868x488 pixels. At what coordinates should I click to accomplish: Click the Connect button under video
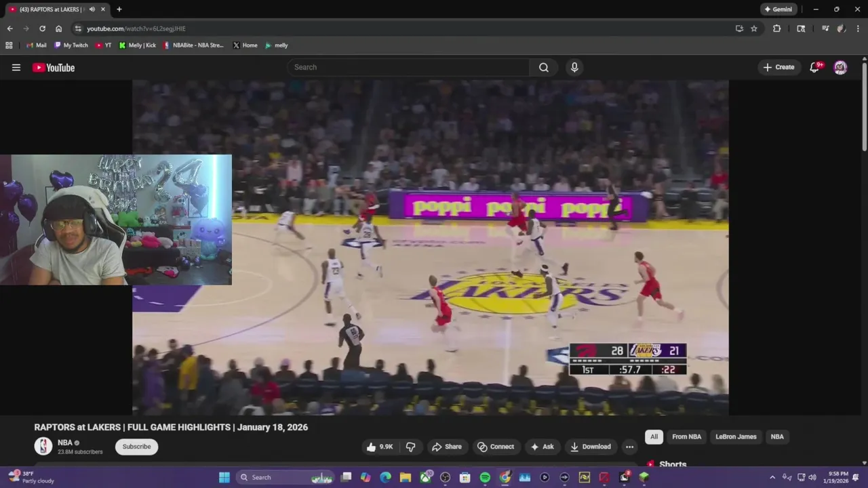[496, 447]
